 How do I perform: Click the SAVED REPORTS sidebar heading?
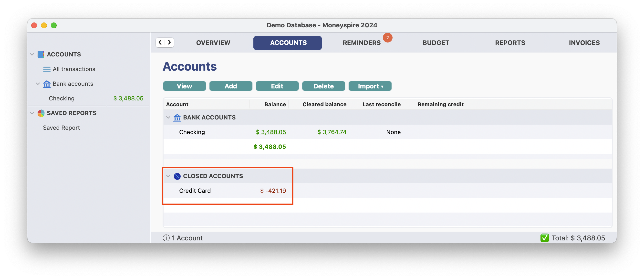pyautogui.click(x=72, y=113)
